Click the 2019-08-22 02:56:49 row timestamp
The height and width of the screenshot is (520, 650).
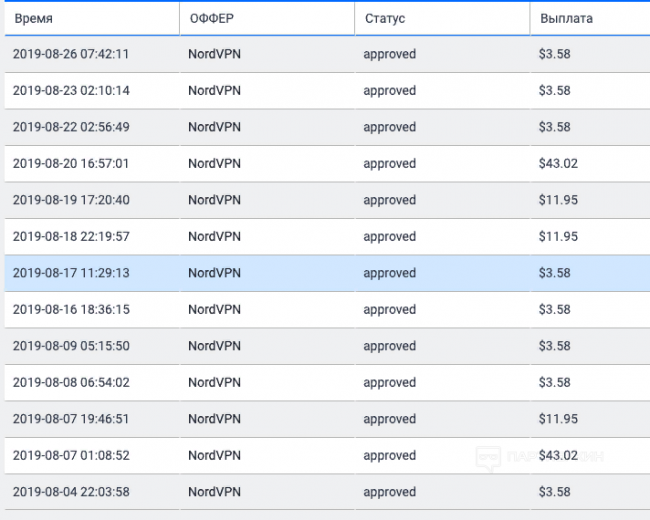pyautogui.click(x=71, y=127)
